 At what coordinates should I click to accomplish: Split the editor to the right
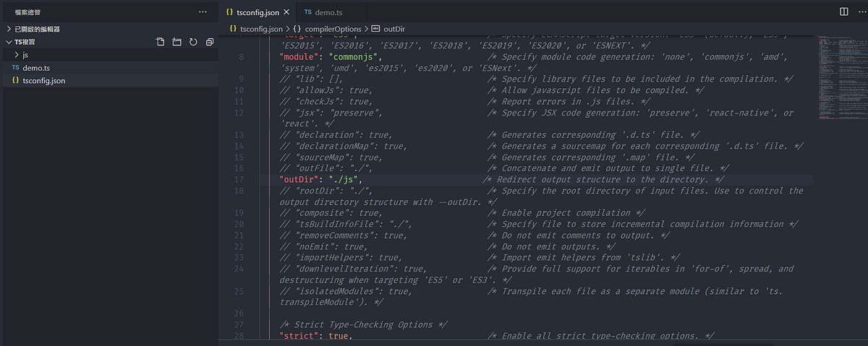coord(843,12)
